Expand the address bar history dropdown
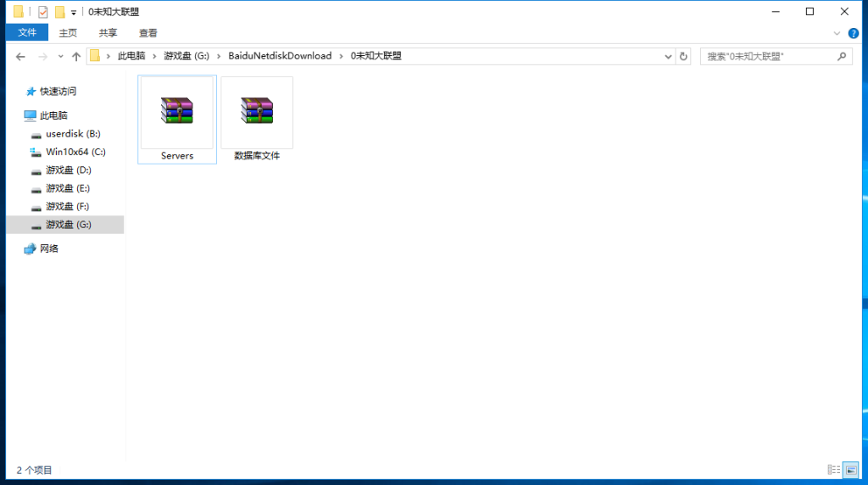The height and width of the screenshot is (485, 868). click(x=668, y=57)
